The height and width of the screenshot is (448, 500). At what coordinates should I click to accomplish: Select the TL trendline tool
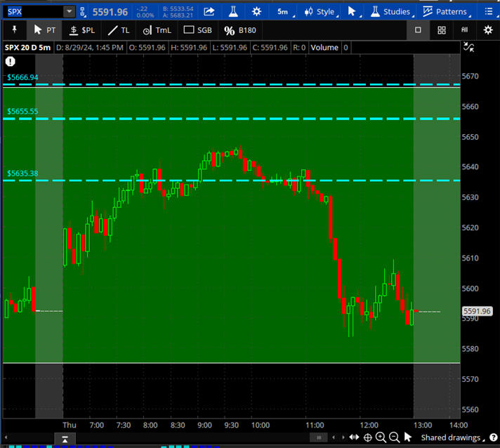[x=119, y=30]
